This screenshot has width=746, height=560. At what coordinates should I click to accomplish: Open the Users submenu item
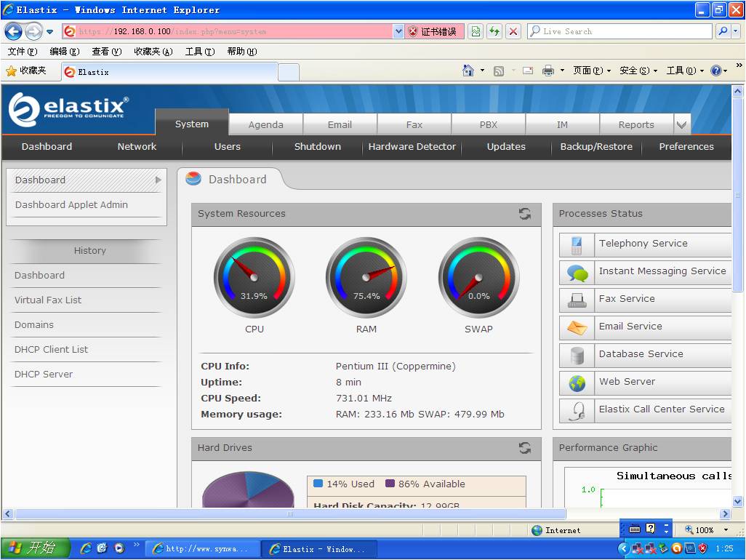(x=228, y=146)
